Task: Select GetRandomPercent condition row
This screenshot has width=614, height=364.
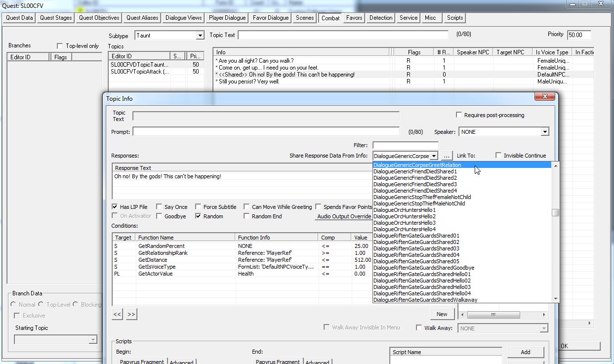Action: [x=242, y=246]
